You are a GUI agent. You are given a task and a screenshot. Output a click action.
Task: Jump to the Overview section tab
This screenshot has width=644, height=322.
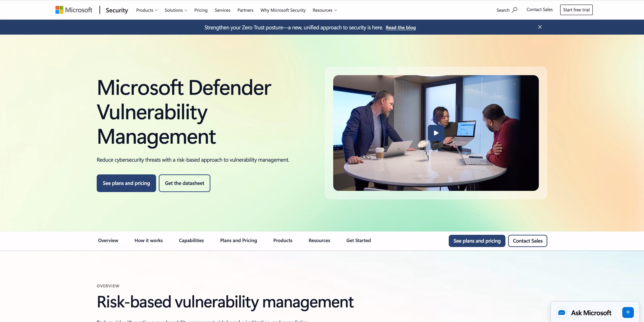[x=108, y=241]
